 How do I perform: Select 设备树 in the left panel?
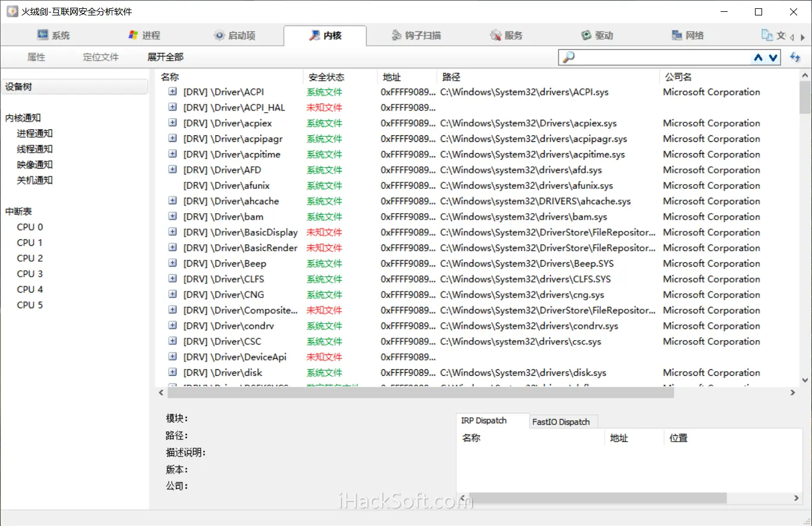click(x=74, y=87)
